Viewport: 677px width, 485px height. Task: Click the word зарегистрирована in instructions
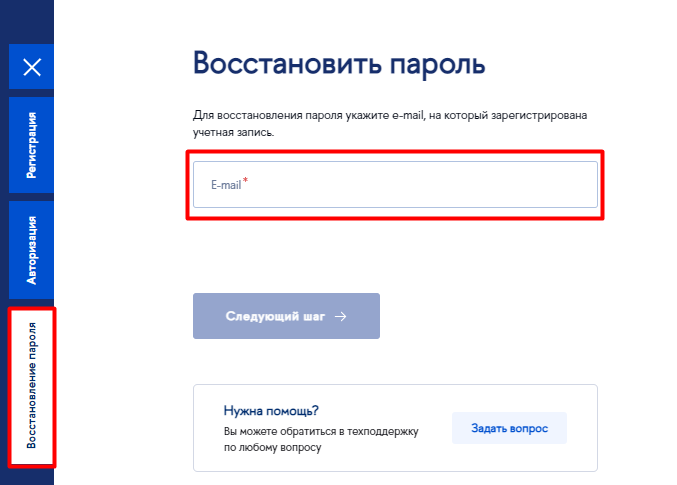point(541,116)
